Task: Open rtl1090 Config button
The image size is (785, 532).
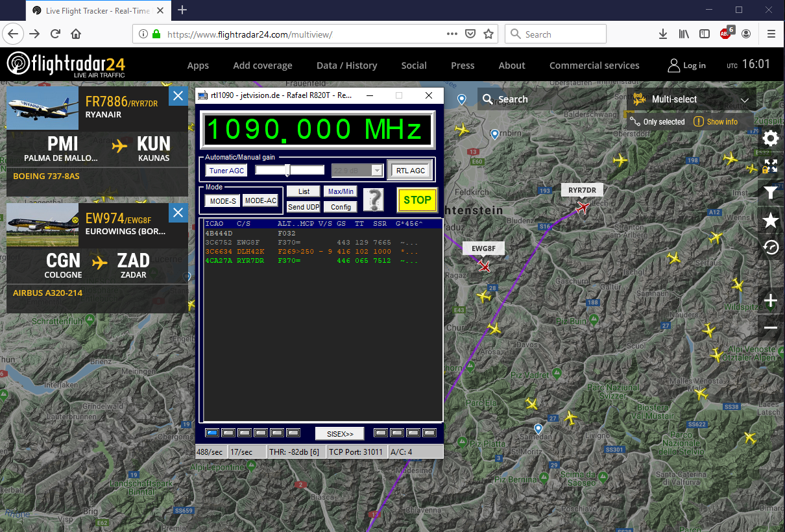Action: click(x=341, y=207)
